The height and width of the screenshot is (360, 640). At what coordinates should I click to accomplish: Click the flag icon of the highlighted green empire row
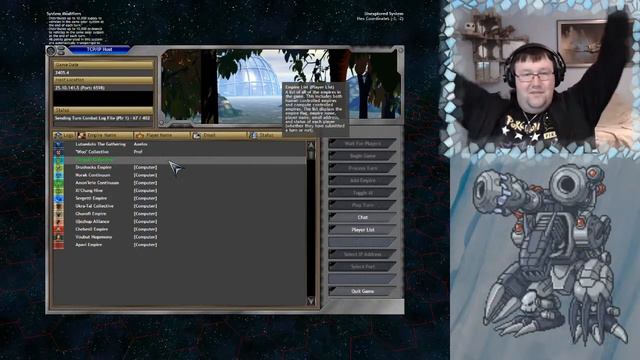58,160
